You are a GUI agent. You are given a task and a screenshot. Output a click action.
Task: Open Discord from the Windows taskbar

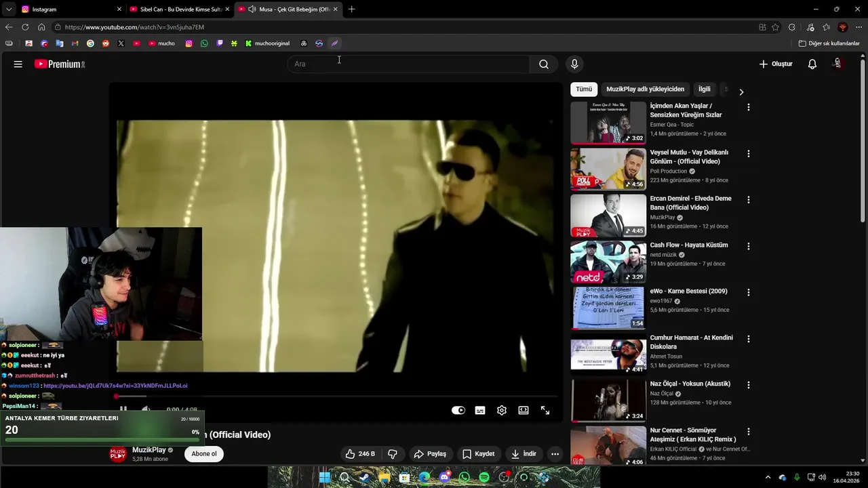pyautogui.click(x=444, y=477)
